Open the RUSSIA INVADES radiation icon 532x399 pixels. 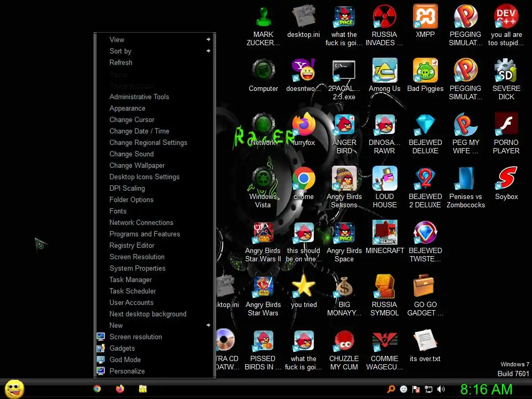point(384,26)
